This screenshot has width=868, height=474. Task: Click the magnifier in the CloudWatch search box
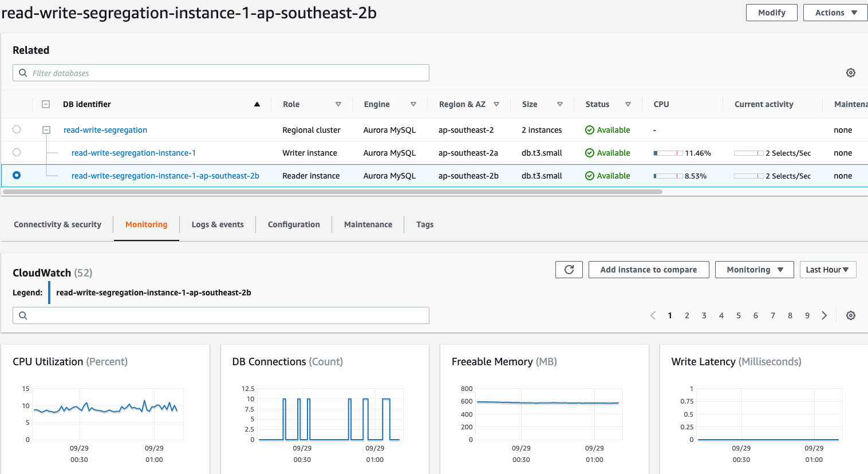pyautogui.click(x=22, y=315)
